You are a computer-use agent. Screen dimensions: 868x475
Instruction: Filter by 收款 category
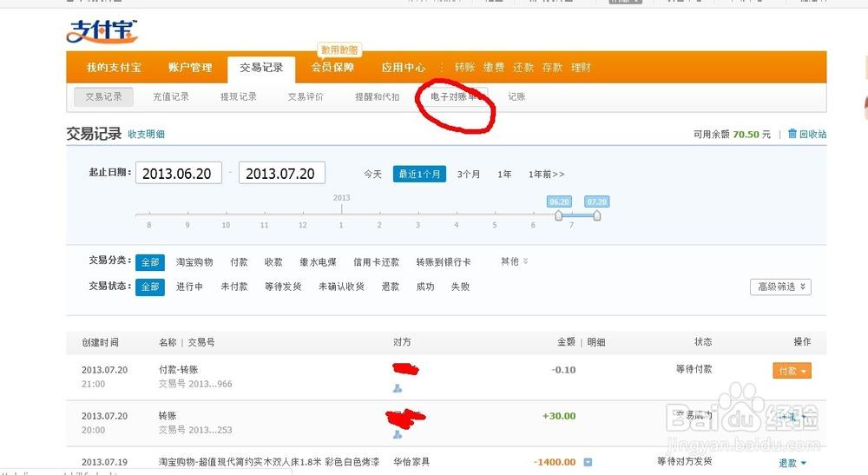(x=273, y=262)
